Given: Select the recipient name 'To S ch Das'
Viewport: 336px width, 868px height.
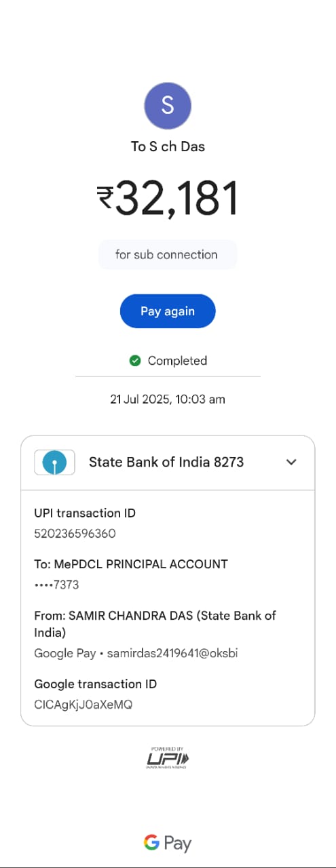Looking at the screenshot, I should pyautogui.click(x=168, y=146).
